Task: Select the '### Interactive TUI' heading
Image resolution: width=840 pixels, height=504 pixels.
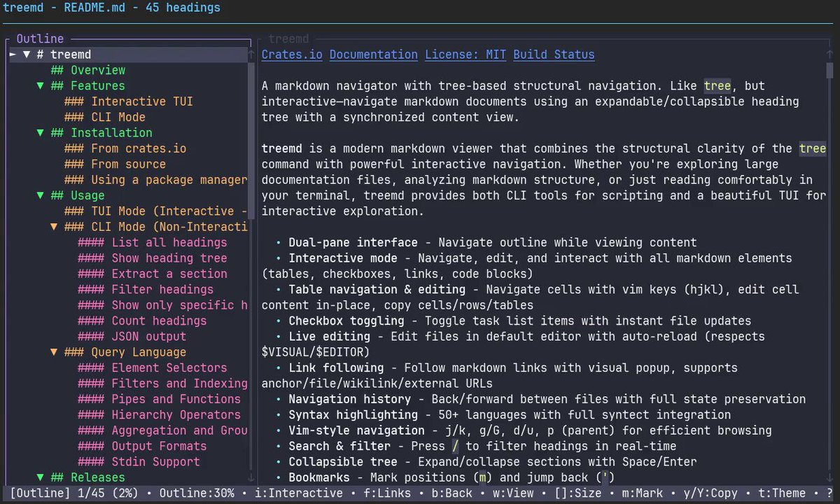Action: pyautogui.click(x=129, y=101)
